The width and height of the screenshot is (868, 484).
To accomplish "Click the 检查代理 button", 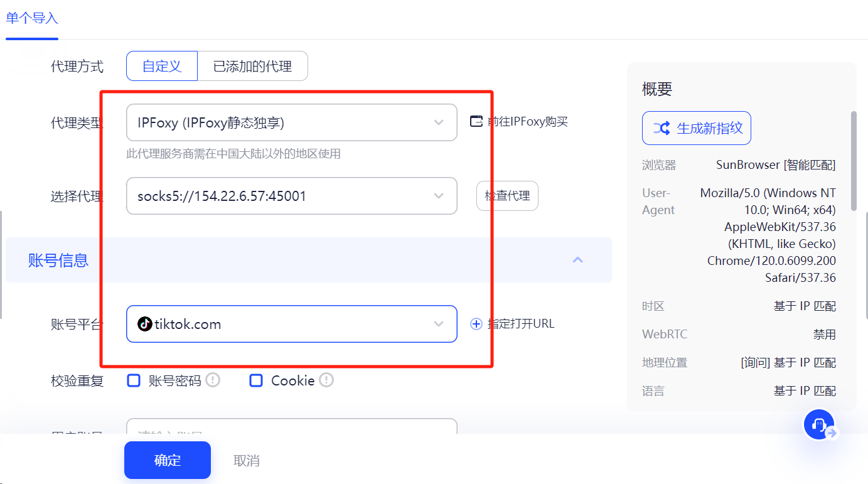I will [507, 196].
